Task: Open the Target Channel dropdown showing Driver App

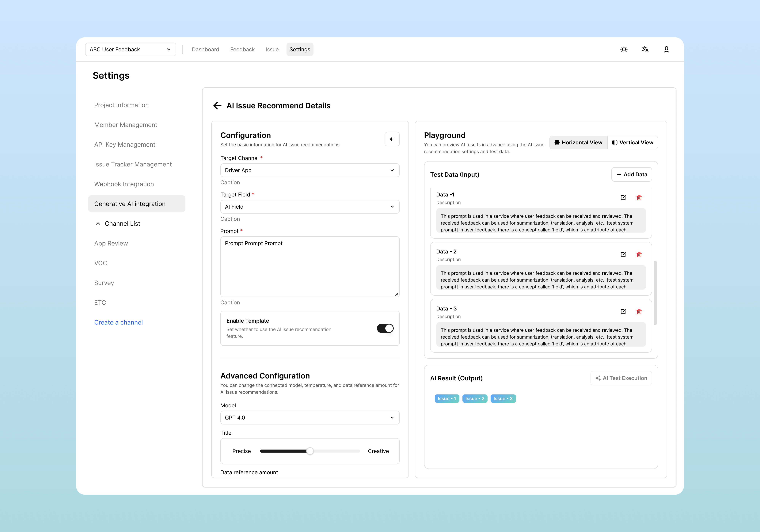Action: pyautogui.click(x=310, y=170)
